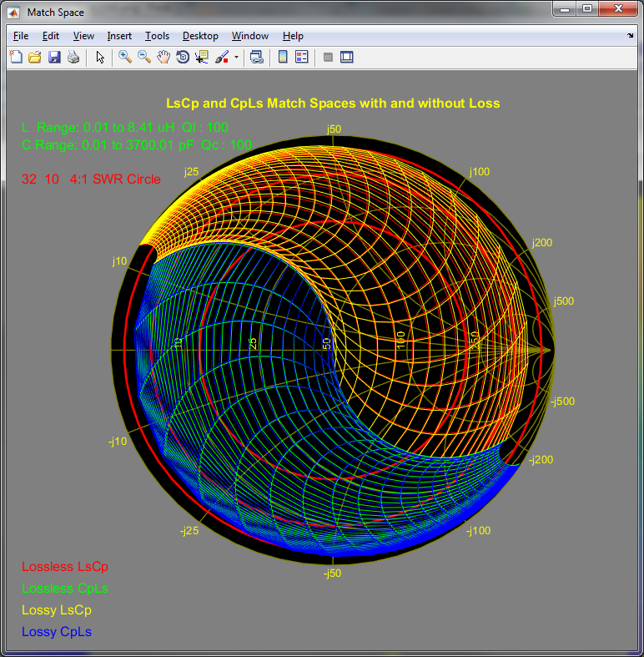Click the 'j500' reactance label
644x657 pixels.
click(564, 301)
